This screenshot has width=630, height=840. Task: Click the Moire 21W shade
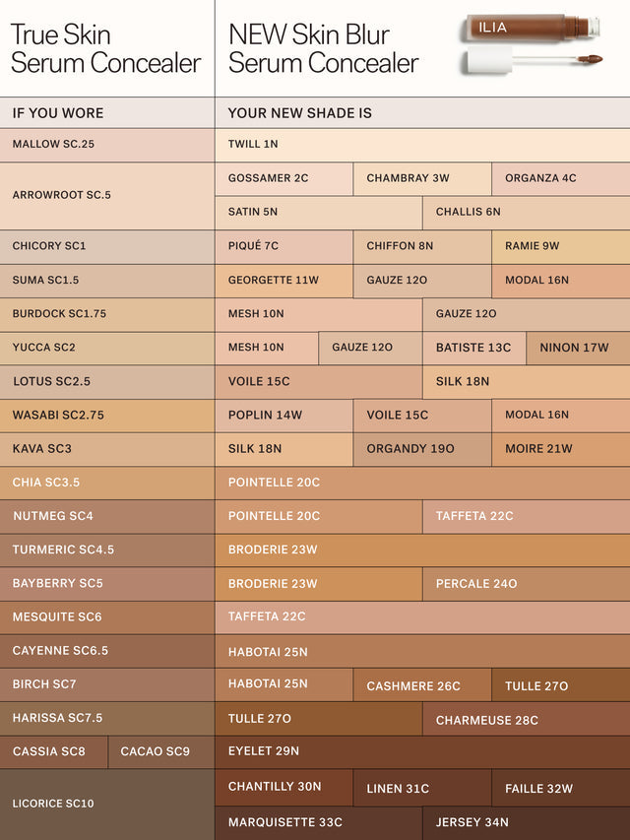tap(561, 449)
